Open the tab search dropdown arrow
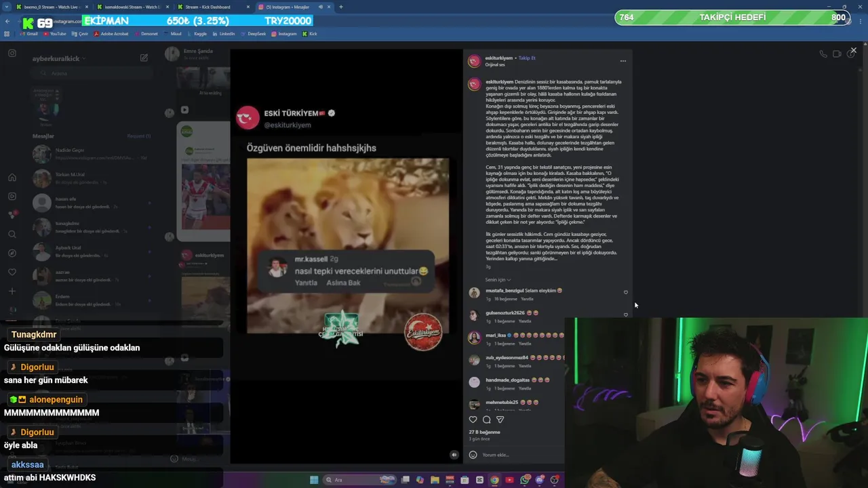 click(5, 7)
